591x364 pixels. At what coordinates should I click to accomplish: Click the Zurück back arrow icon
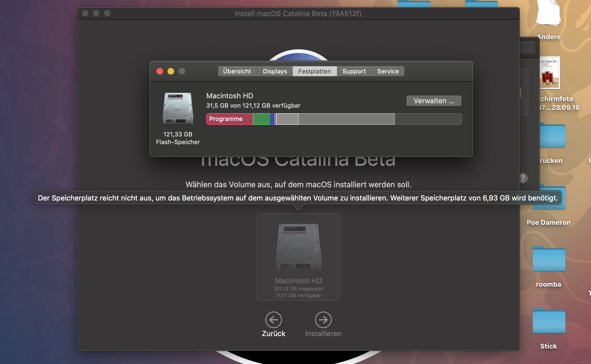(x=273, y=320)
